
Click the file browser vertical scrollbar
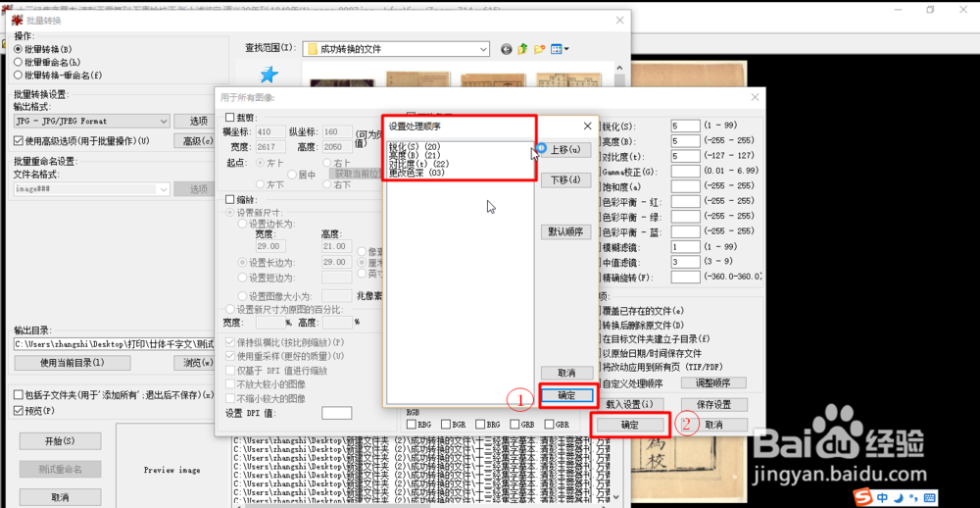pyautogui.click(x=619, y=74)
